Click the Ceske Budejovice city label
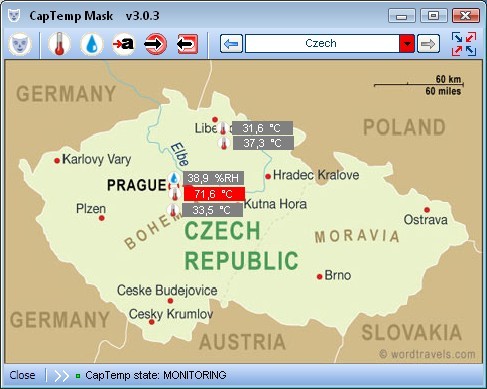The height and width of the screenshot is (389, 487). click(167, 291)
